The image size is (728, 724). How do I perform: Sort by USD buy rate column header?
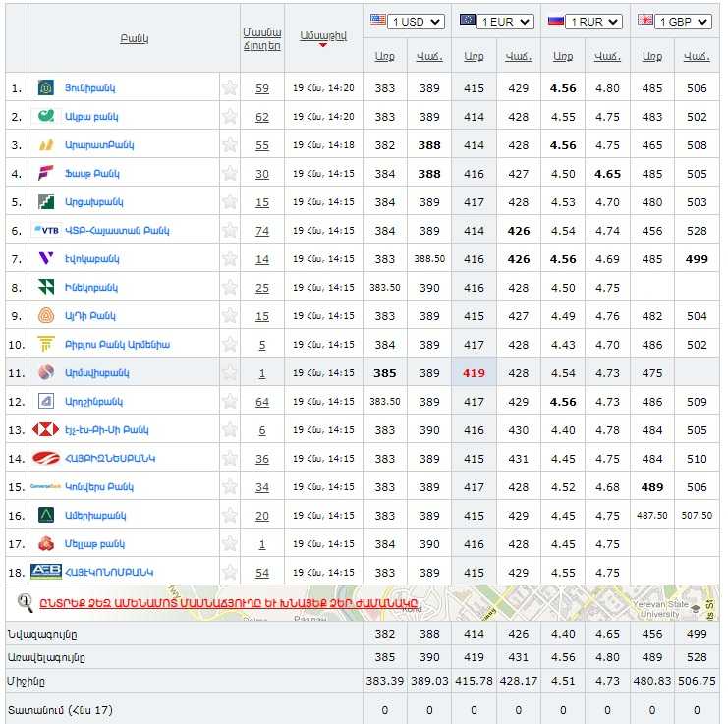pyautogui.click(x=385, y=57)
